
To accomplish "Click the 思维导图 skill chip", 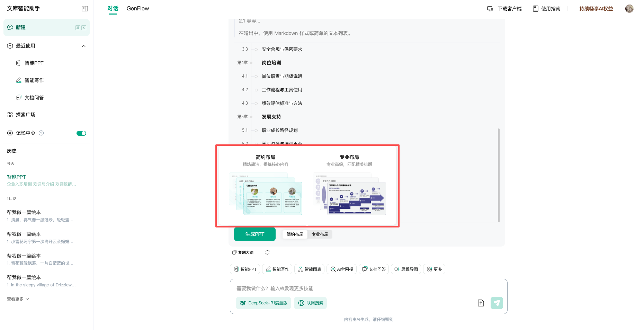I will pos(406,269).
